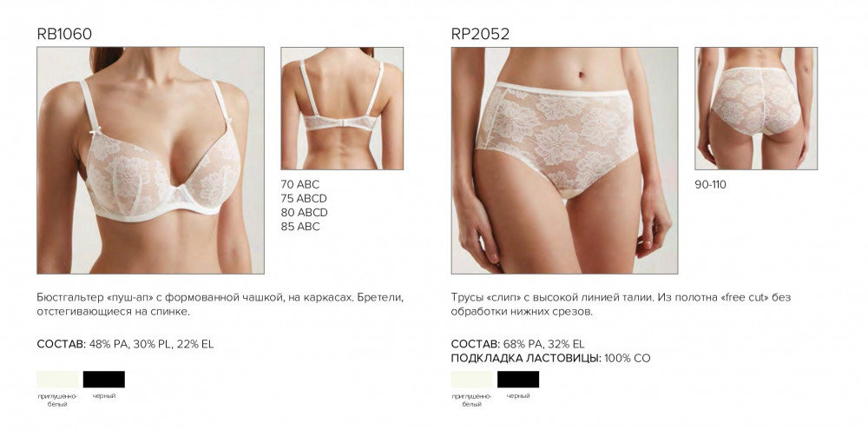This screenshot has height=430, width=868.
Task: Select the black swatch under RB1060
Action: (104, 380)
